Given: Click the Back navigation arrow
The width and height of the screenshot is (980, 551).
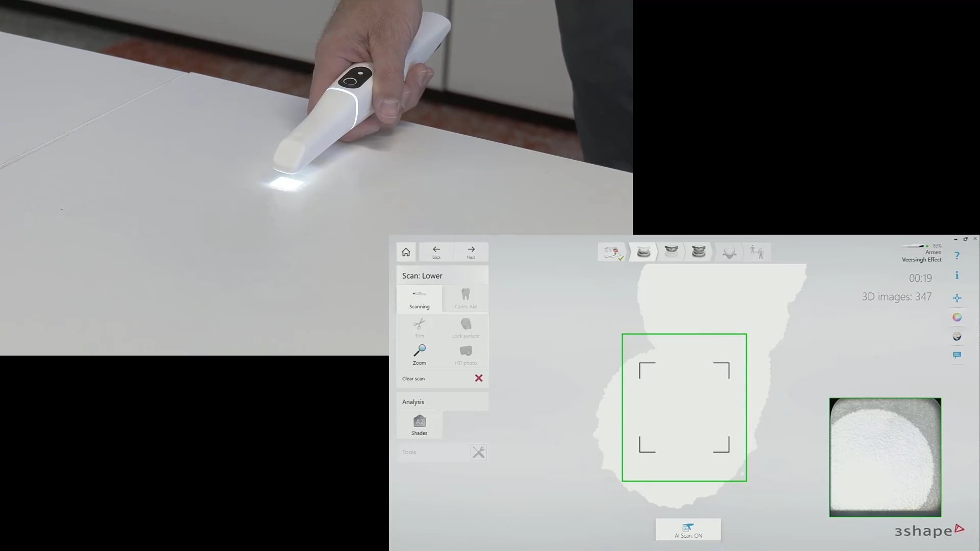Looking at the screenshot, I should pyautogui.click(x=436, y=252).
